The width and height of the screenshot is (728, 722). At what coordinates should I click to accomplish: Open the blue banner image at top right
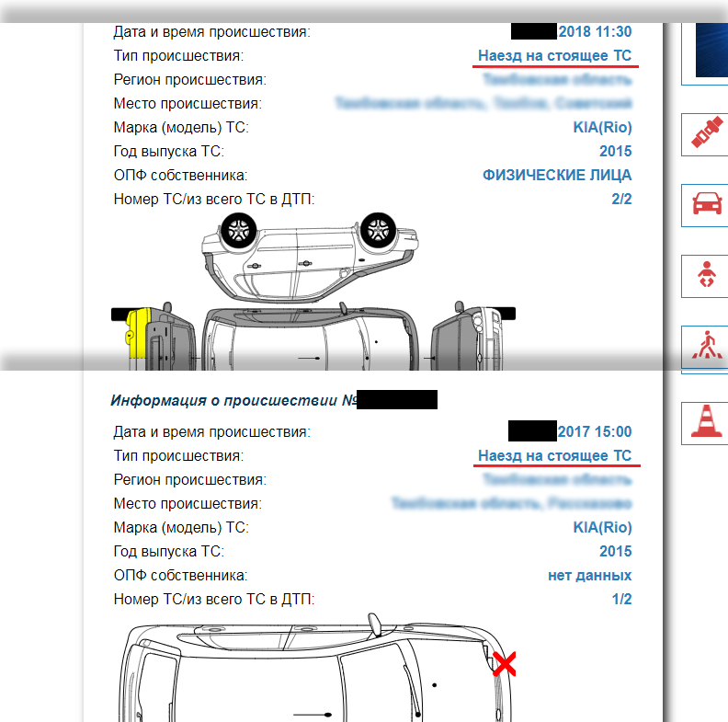pyautogui.click(x=711, y=50)
